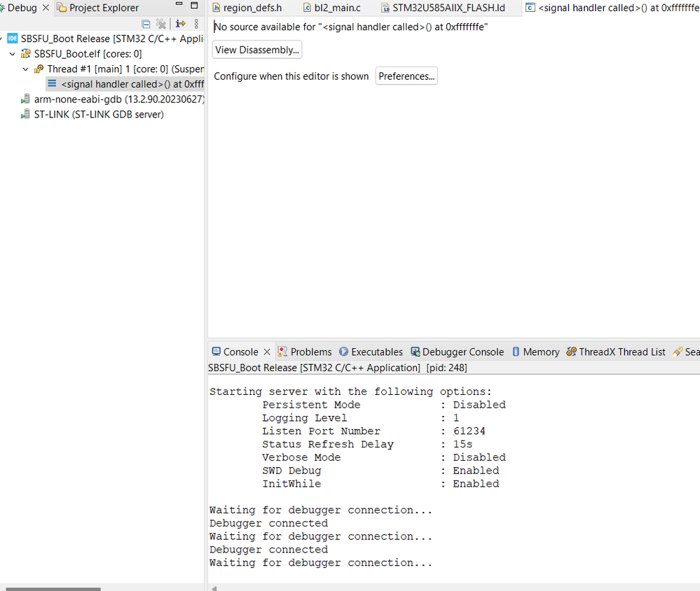Click Console scroll left arrow
This screenshot has height=591, width=700.
click(x=214, y=589)
